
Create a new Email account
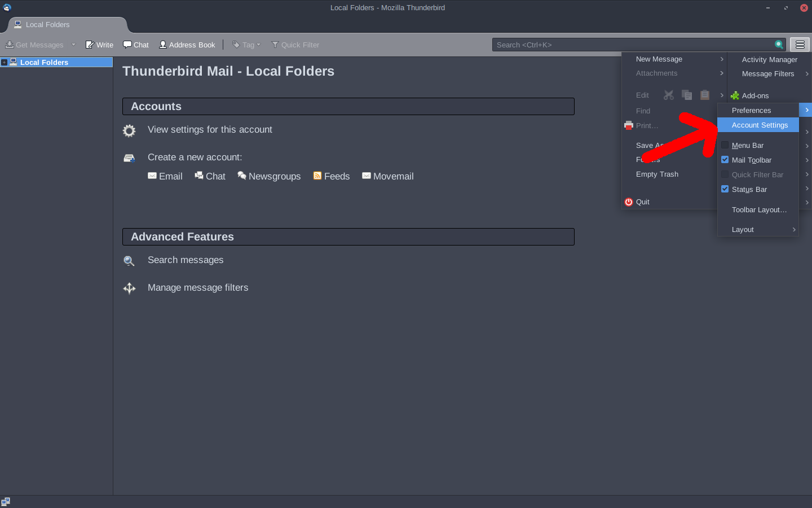pyautogui.click(x=165, y=176)
